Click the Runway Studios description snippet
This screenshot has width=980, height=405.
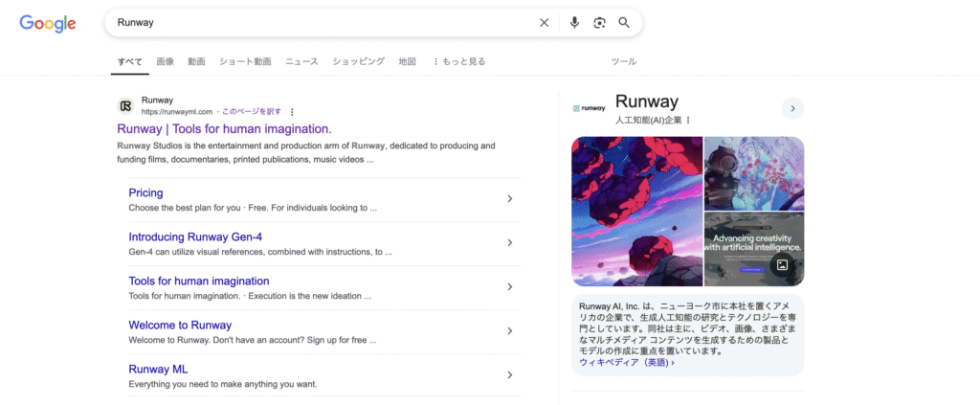(x=306, y=152)
